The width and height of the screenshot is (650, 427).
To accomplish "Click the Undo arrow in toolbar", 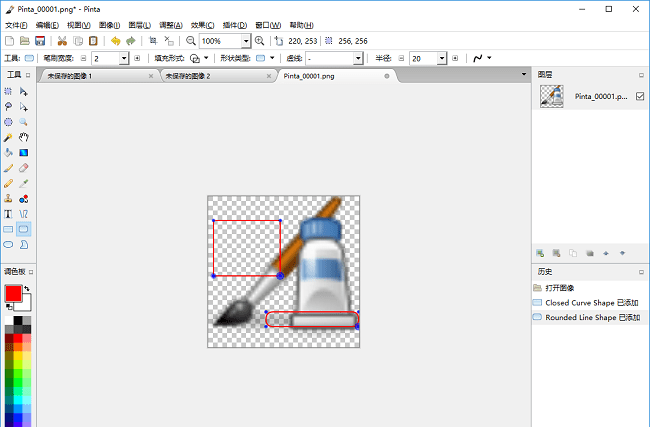I will point(115,41).
